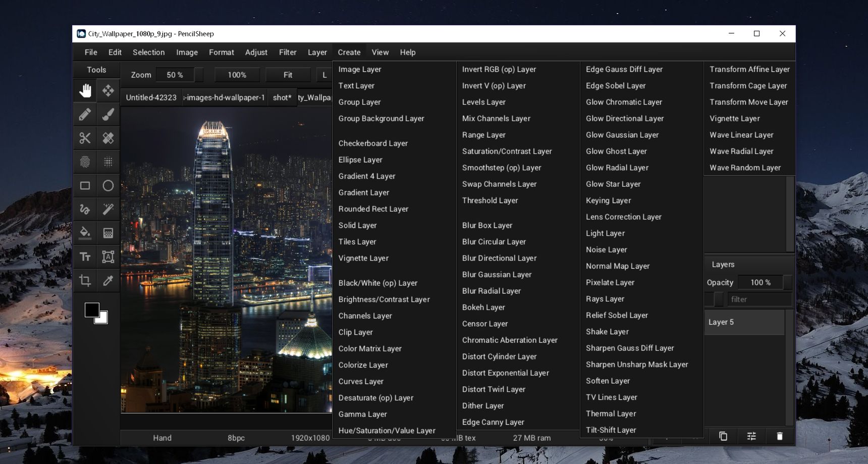
Task: Click the duplicate layer icon
Action: click(723, 436)
